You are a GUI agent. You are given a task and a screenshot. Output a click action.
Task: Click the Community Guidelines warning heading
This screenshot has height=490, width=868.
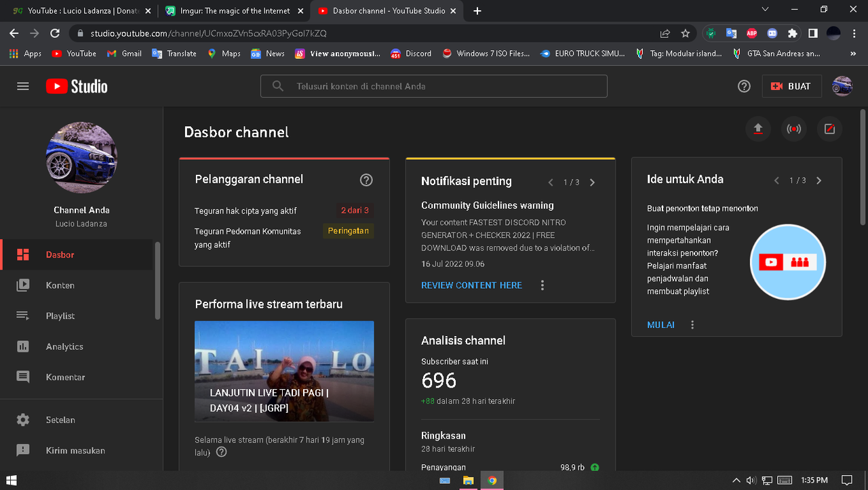tap(488, 205)
